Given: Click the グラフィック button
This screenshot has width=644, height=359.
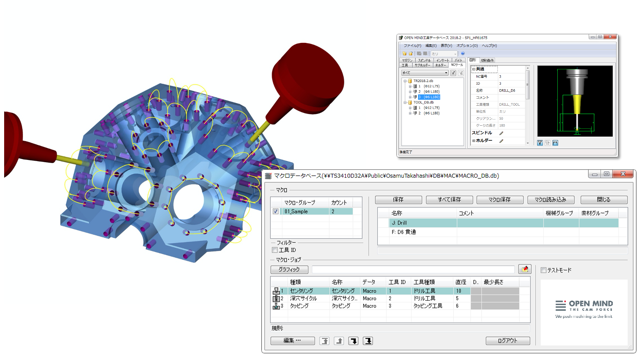Looking at the screenshot, I should pyautogui.click(x=289, y=269).
